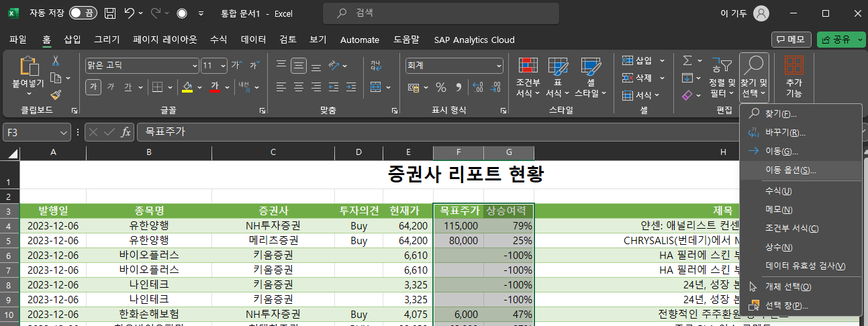Open Format as Table (표 서식)

tap(557, 77)
